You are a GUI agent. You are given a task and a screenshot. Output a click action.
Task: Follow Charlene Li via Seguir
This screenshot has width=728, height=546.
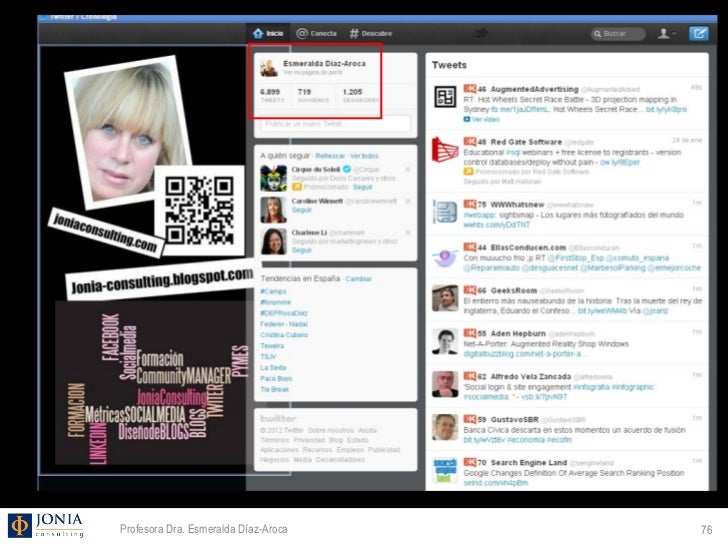[301, 250]
